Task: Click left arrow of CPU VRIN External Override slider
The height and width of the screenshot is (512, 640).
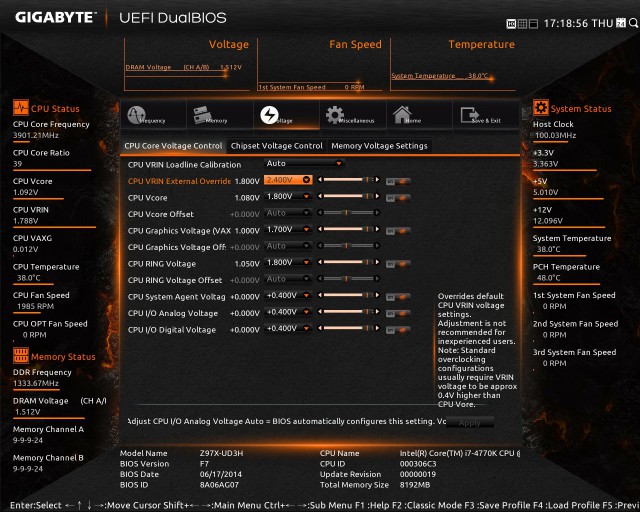Action: click(320, 180)
